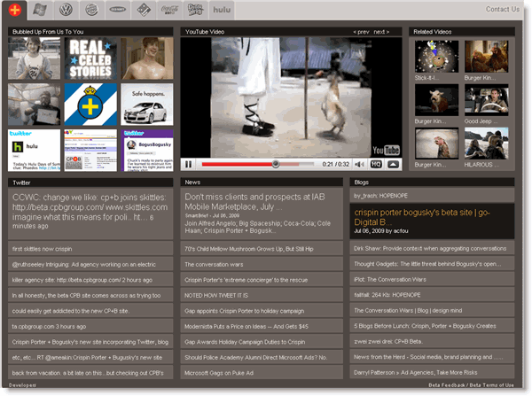Screen dimensions: 532x396
Task: Go to the next video
Action: 381,32
